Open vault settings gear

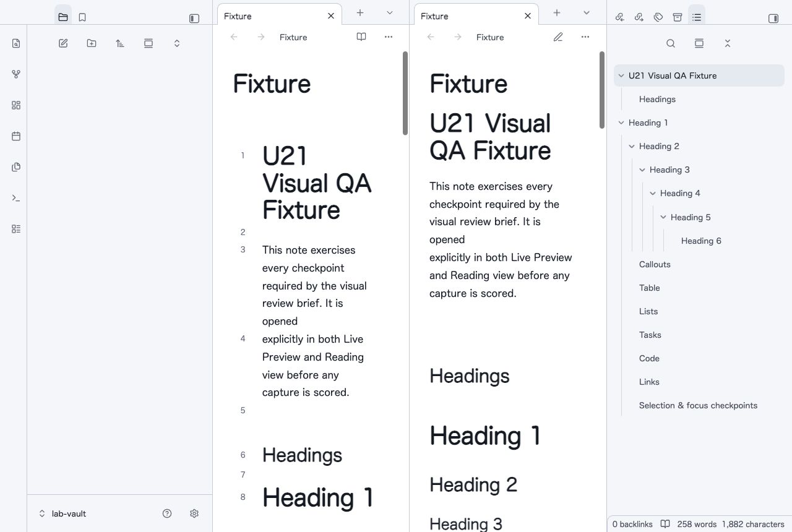coord(194,513)
